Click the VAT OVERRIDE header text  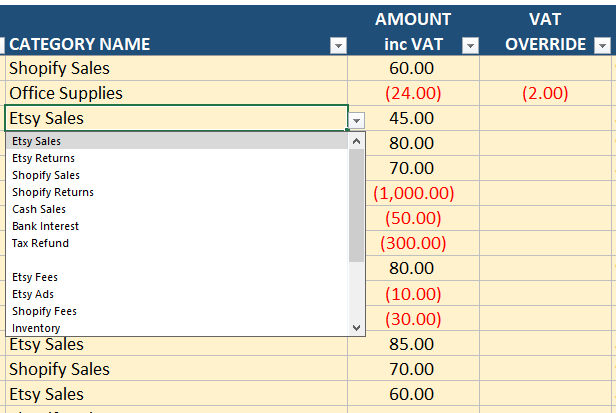click(545, 31)
